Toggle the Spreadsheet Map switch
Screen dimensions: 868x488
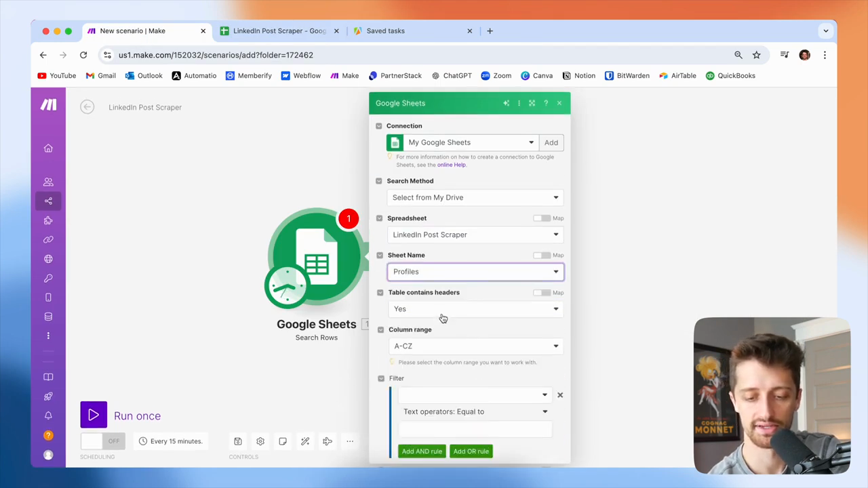(x=541, y=218)
